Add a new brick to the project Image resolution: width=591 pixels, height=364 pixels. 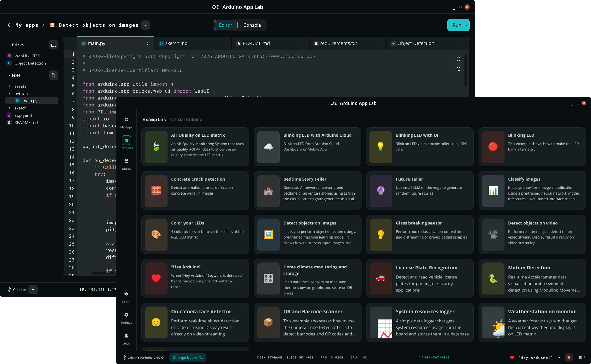[x=54, y=45]
